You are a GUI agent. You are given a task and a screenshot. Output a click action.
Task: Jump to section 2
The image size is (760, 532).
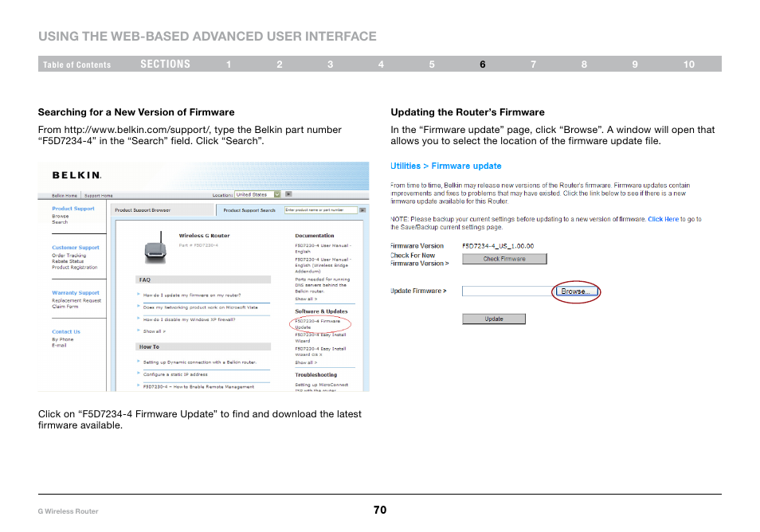pyautogui.click(x=280, y=65)
